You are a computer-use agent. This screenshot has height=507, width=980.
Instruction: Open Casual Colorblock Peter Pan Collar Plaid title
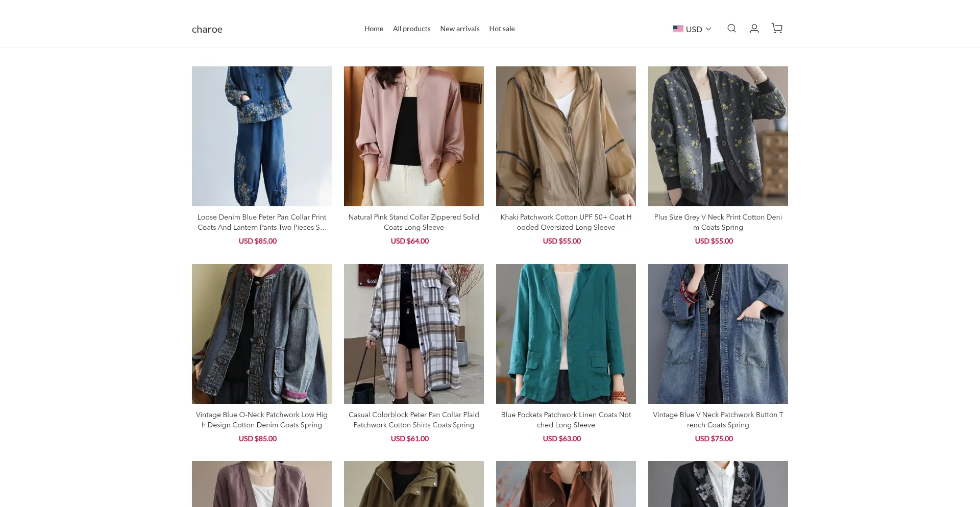(x=414, y=420)
